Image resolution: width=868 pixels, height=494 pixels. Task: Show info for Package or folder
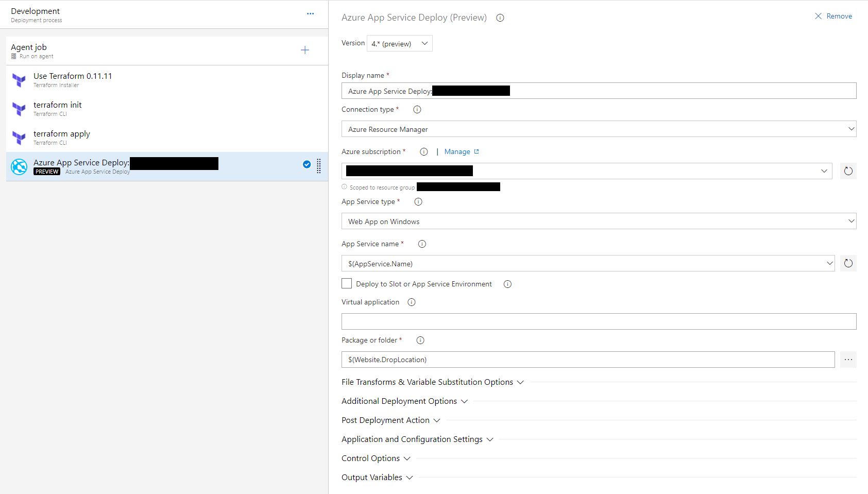click(x=420, y=340)
